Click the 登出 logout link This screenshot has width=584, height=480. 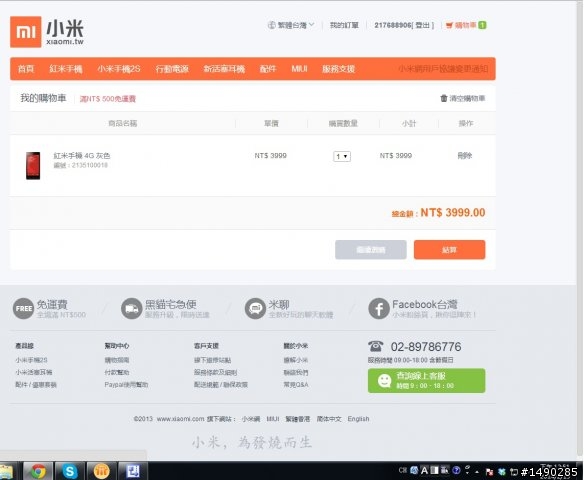tap(423, 25)
